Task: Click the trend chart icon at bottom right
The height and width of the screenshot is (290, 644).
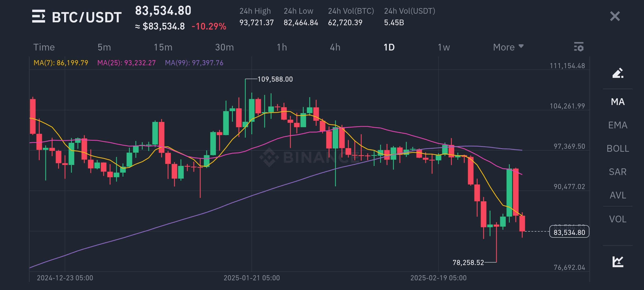Action: 617,262
